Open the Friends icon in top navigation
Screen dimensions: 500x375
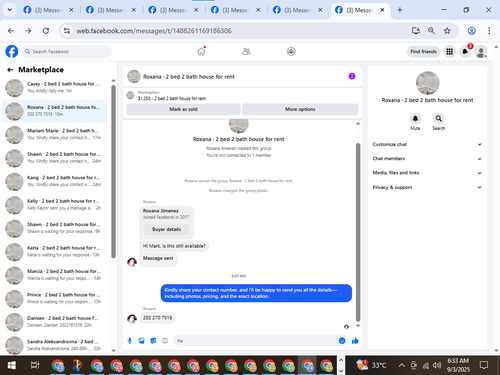click(246, 51)
